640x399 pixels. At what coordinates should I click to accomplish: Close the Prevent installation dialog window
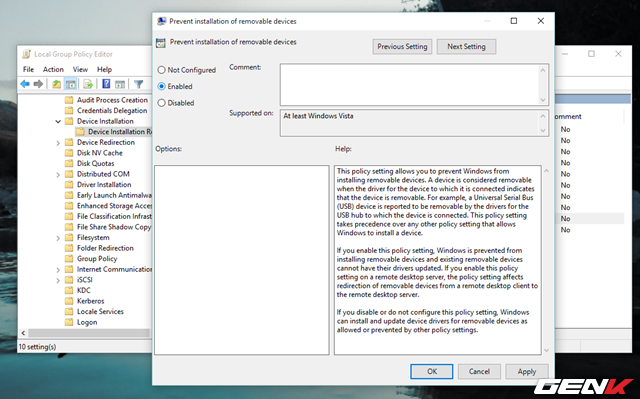click(x=541, y=21)
